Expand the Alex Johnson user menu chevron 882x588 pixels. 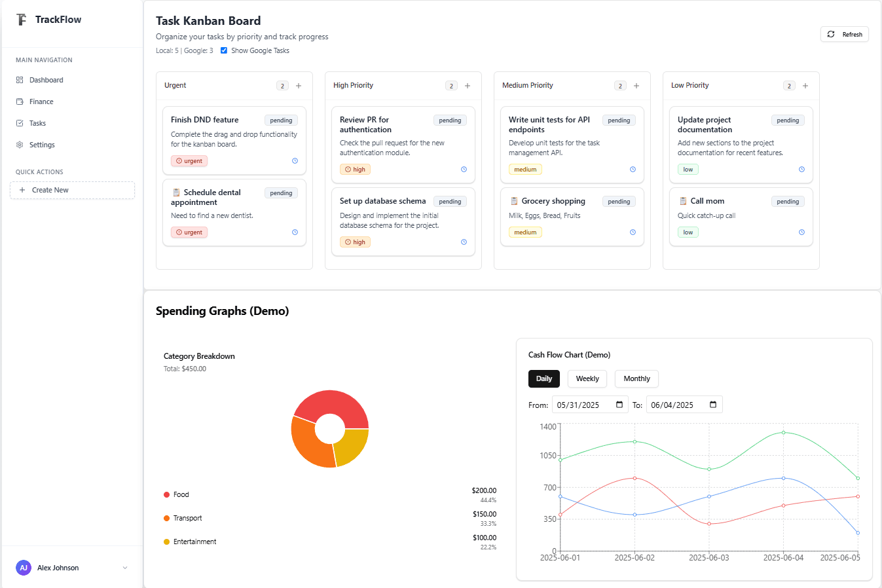coord(125,568)
